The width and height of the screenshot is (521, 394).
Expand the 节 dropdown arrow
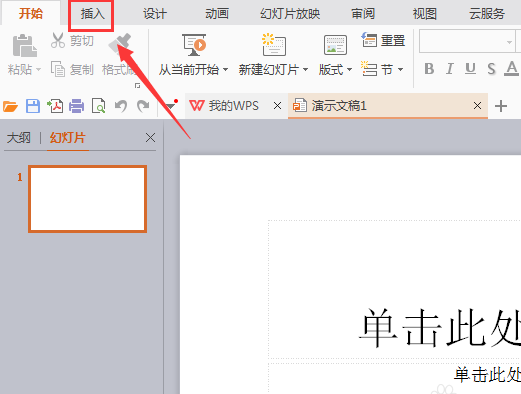pos(401,69)
